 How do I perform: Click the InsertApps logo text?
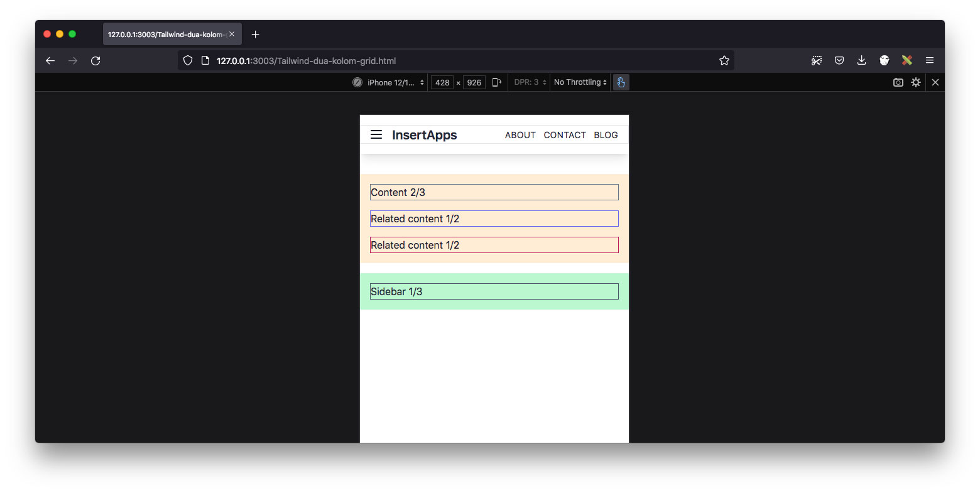[x=425, y=135]
